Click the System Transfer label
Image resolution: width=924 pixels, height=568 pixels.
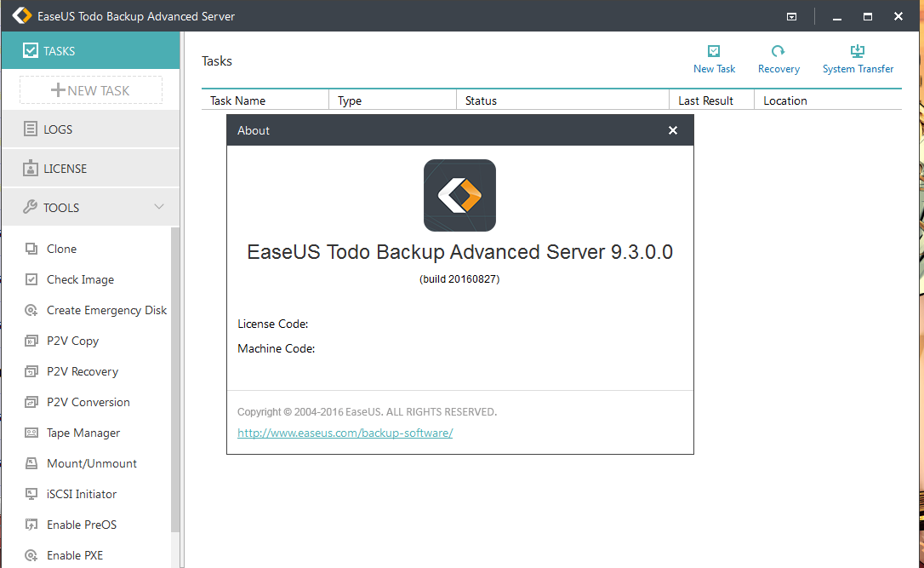tap(858, 69)
